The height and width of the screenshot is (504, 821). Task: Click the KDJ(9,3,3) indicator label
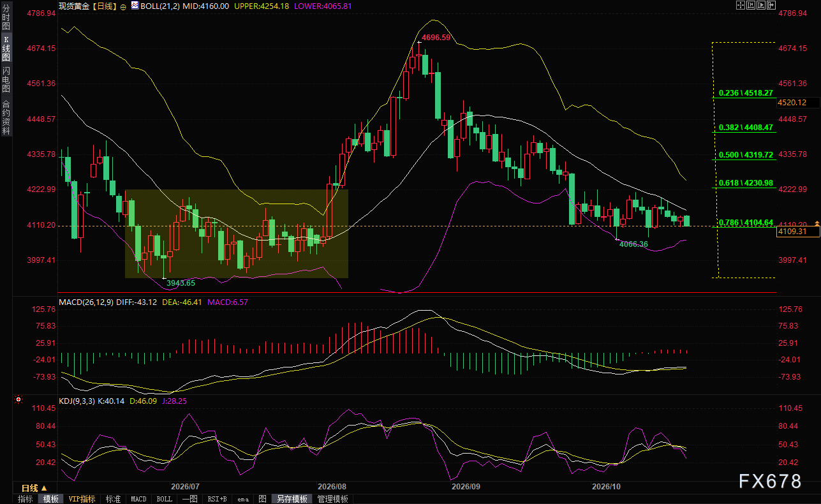pos(76,401)
